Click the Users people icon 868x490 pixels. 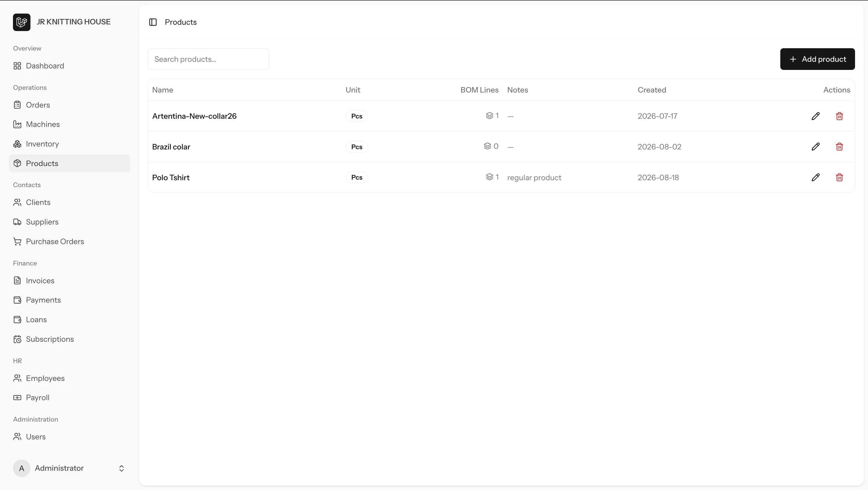17,437
